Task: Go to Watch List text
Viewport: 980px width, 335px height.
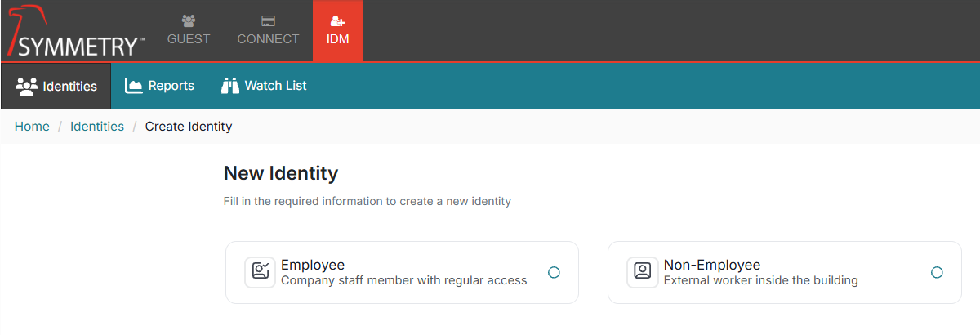Action: [275, 86]
